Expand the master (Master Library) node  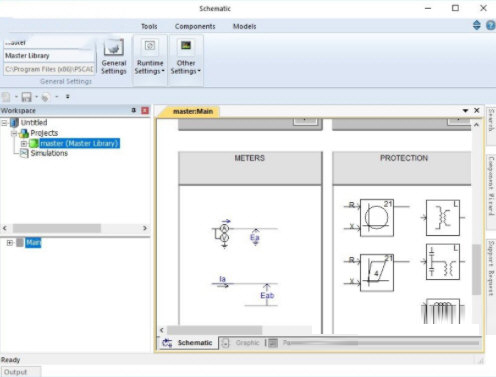pyautogui.click(x=24, y=144)
